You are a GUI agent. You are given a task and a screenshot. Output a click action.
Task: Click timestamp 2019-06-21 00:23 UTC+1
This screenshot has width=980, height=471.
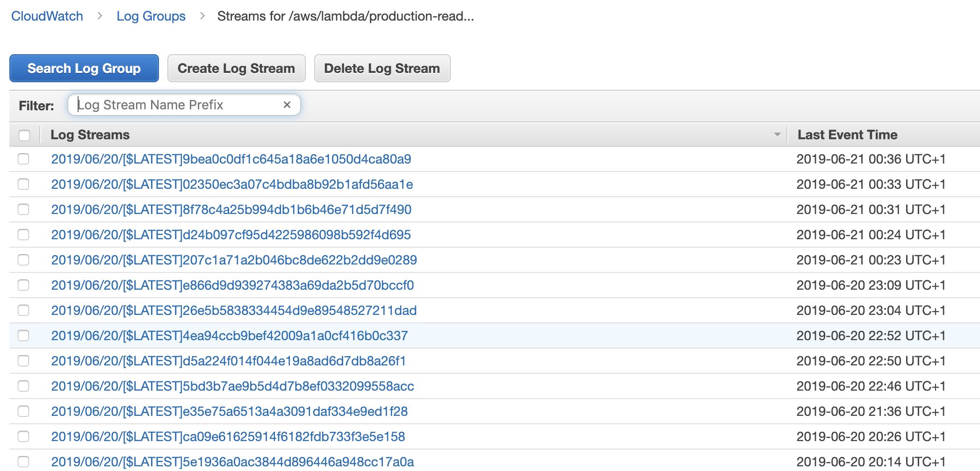(x=871, y=260)
